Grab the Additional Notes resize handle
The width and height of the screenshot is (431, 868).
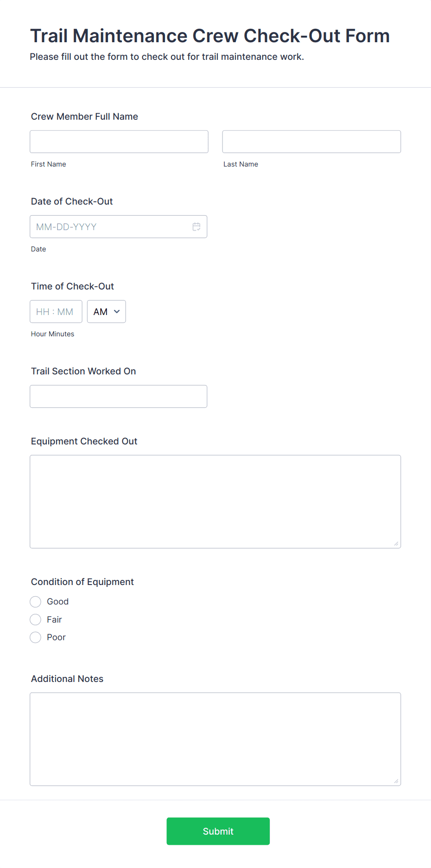(396, 781)
